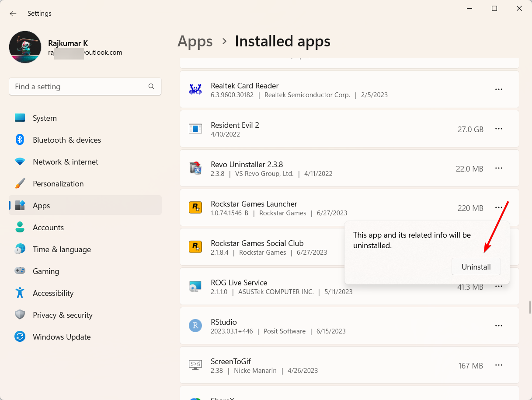Go to Gaming settings
532x400 pixels.
click(85, 271)
